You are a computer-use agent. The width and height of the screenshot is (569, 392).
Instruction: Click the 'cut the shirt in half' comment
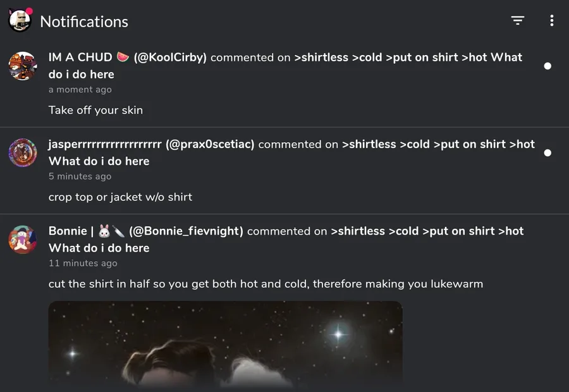point(266,284)
